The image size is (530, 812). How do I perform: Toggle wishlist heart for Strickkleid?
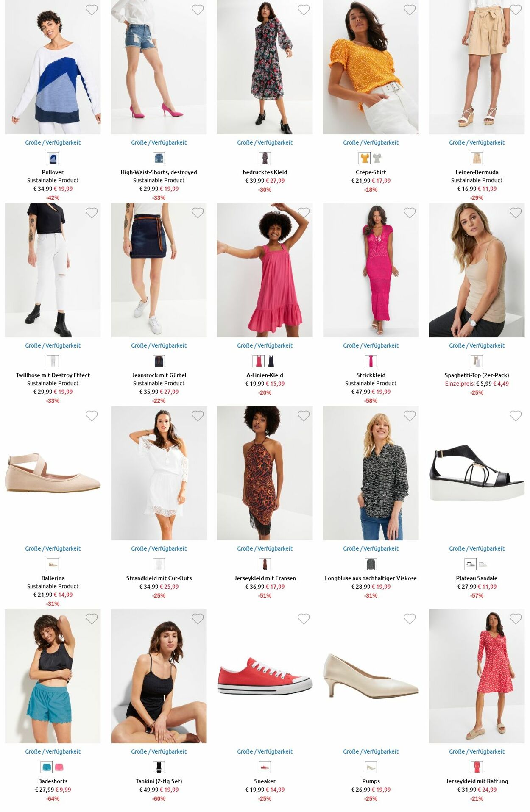click(410, 213)
